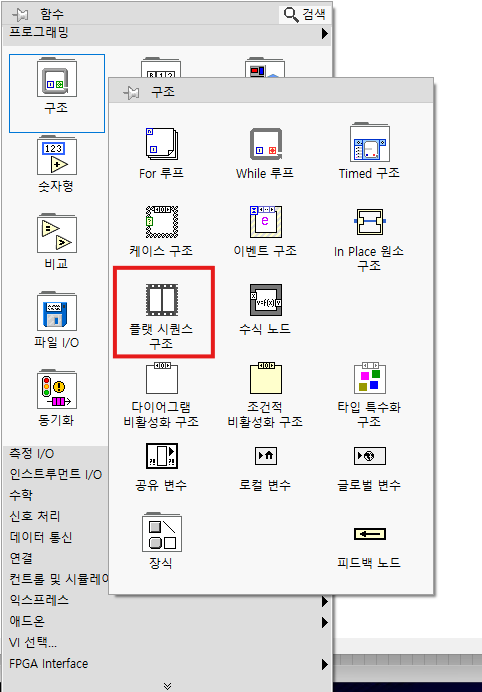
Task: Show more palette categories with double chevron
Action: coord(167,686)
